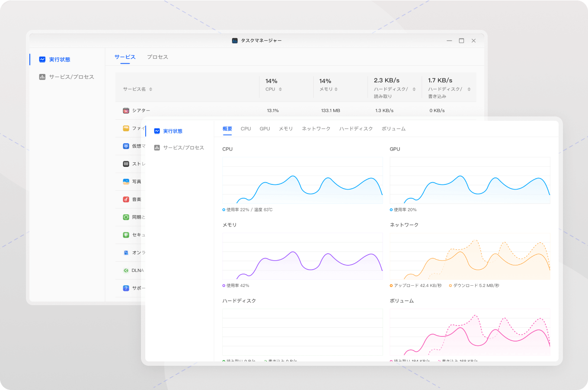Click the green Sync (同期) service icon
588x390 pixels.
(126, 217)
